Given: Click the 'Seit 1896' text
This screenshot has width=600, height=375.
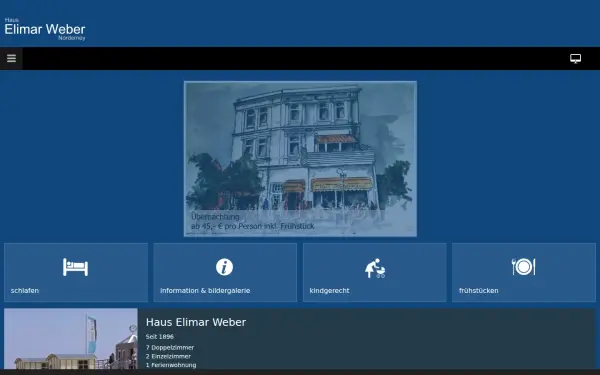Looking at the screenshot, I should point(160,337).
